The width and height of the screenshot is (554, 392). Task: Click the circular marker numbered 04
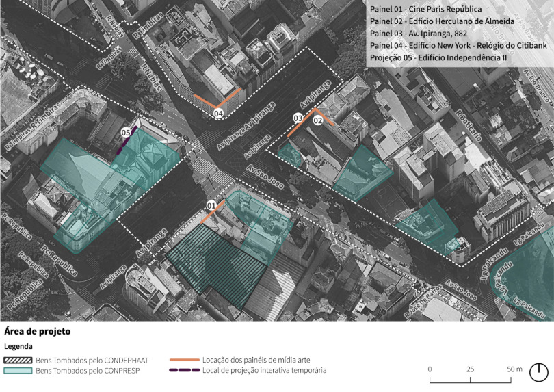(218, 113)
